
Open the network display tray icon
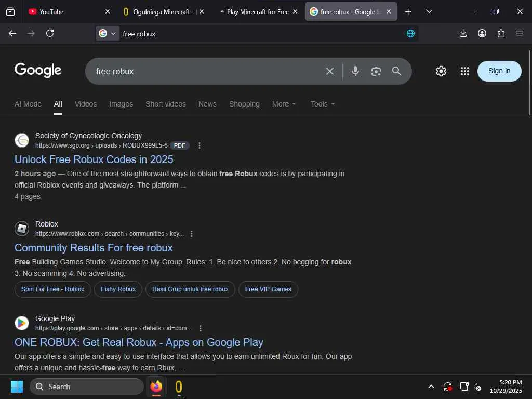click(x=464, y=387)
